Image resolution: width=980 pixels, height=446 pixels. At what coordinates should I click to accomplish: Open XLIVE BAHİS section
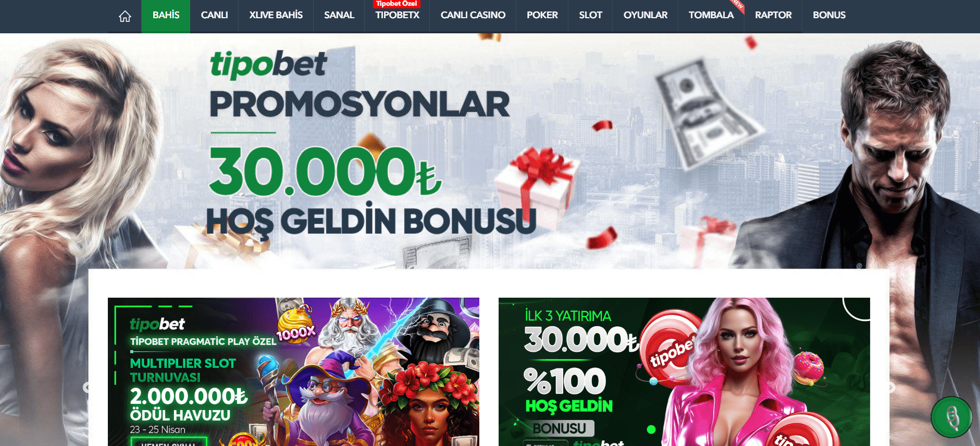point(276,16)
